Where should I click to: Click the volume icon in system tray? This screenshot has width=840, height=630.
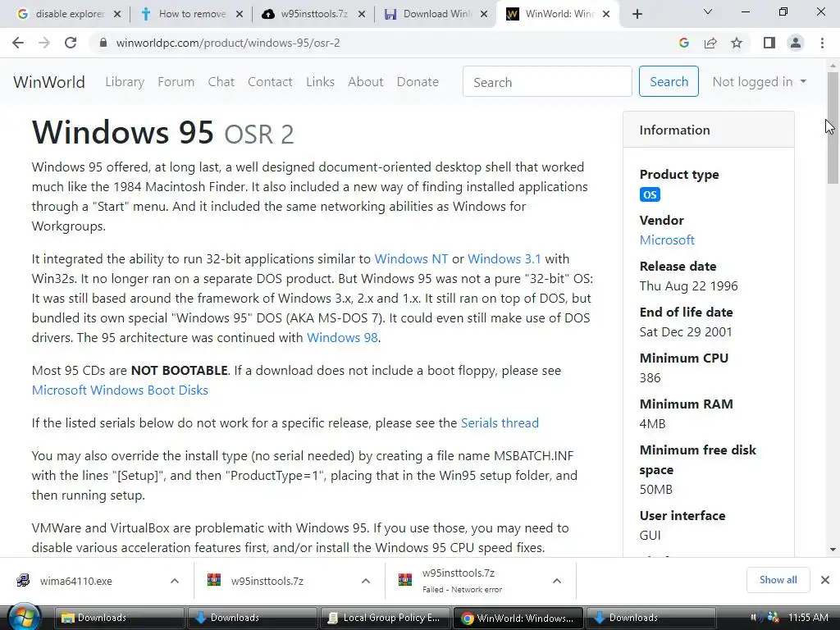754,618
